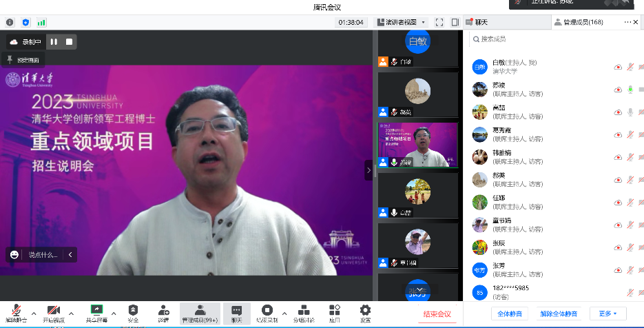Click recording eye icon for 童节娟
Screen dimensions: 644x328
(x=618, y=225)
